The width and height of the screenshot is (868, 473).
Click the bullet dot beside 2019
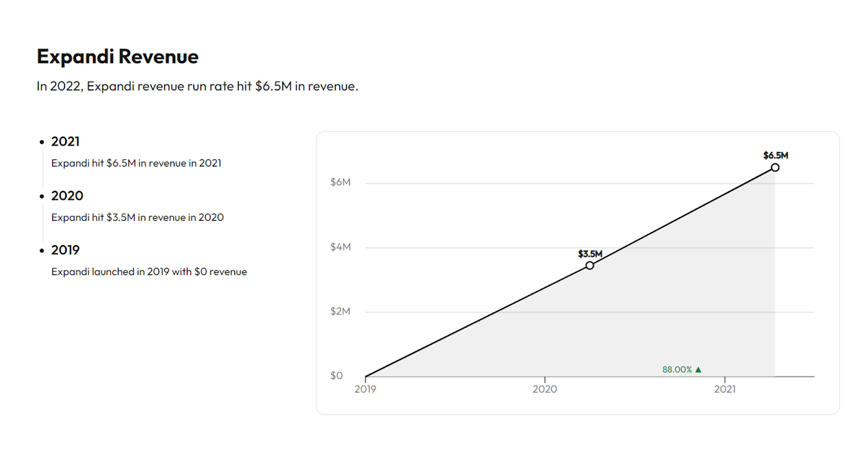pyautogui.click(x=42, y=251)
